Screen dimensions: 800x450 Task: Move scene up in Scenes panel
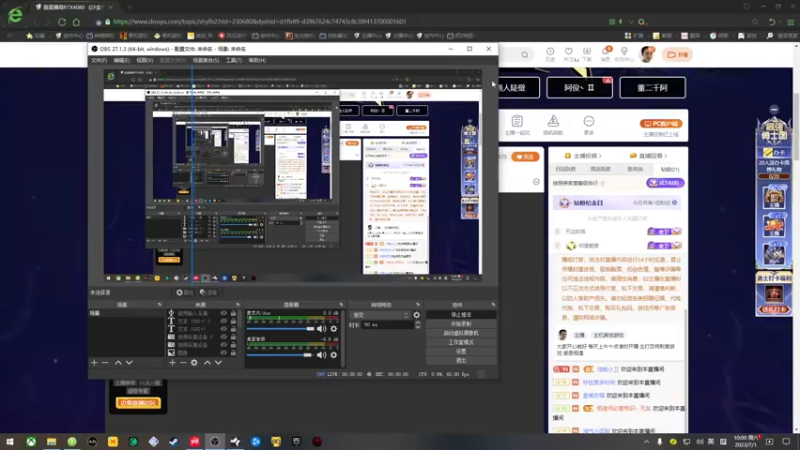point(118,362)
